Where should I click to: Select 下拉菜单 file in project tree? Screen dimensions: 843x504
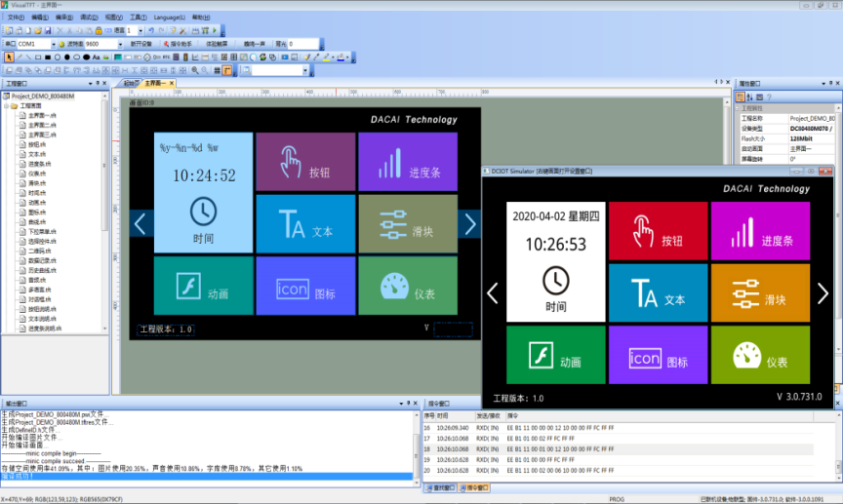(x=42, y=232)
